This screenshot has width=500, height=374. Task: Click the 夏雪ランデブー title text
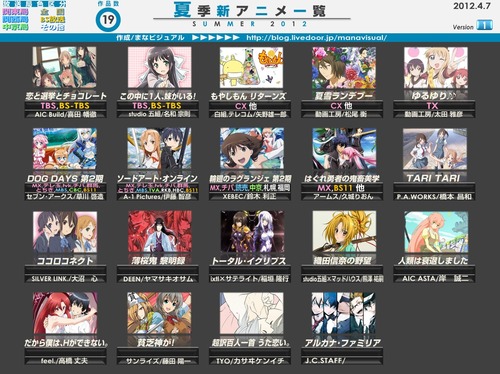[344, 96]
